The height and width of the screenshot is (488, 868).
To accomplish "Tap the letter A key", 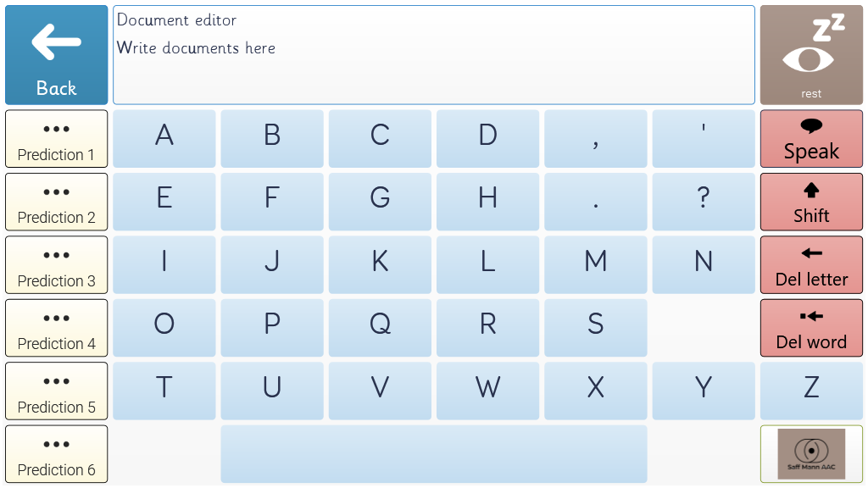I will tap(164, 138).
